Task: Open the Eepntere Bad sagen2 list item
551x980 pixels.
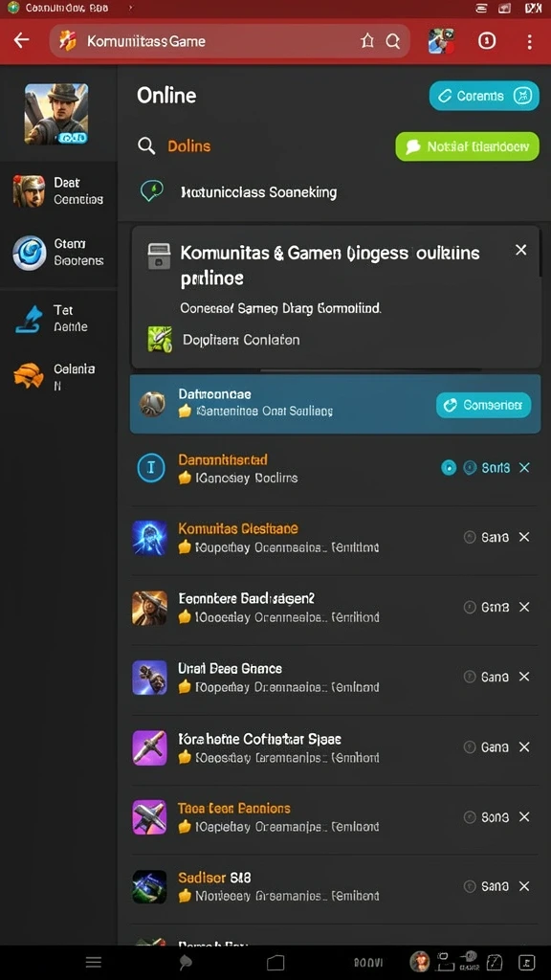Action: point(334,608)
